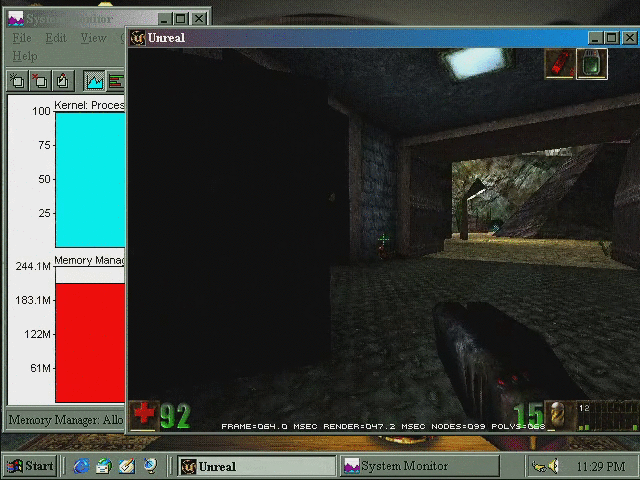This screenshot has width=640, height=480.
Task: Click the View Channels quick launch icon
Action: click(150, 466)
